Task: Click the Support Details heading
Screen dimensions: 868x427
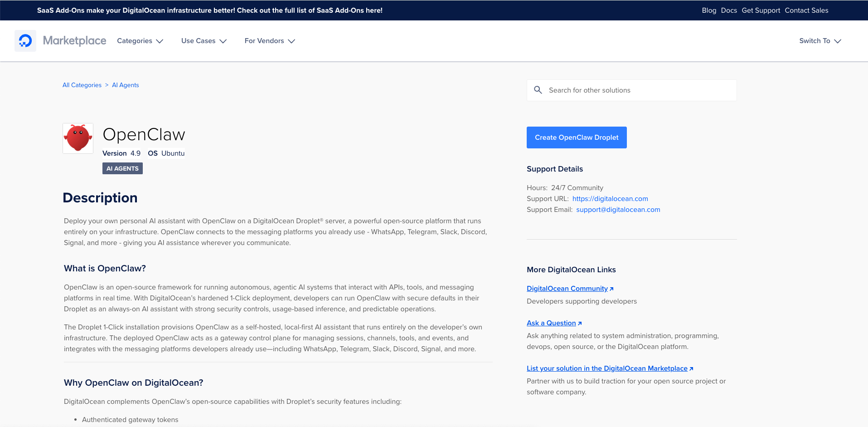Action: pos(555,169)
